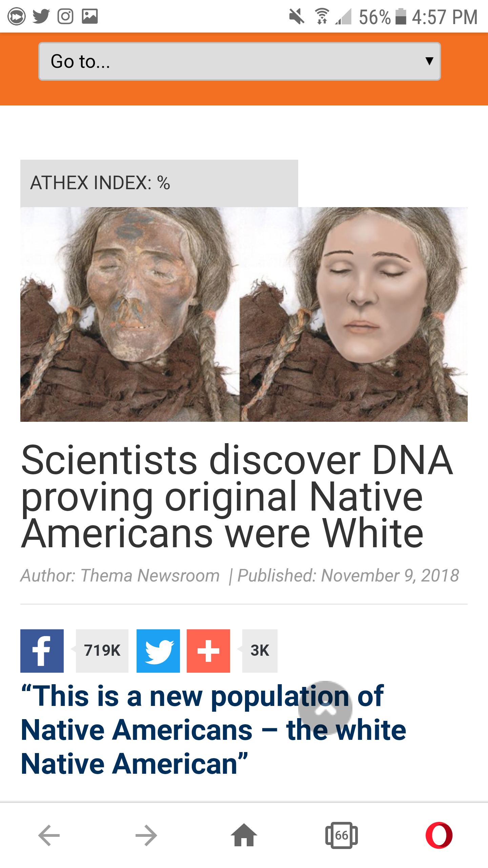View the 3K total shares count

(260, 651)
